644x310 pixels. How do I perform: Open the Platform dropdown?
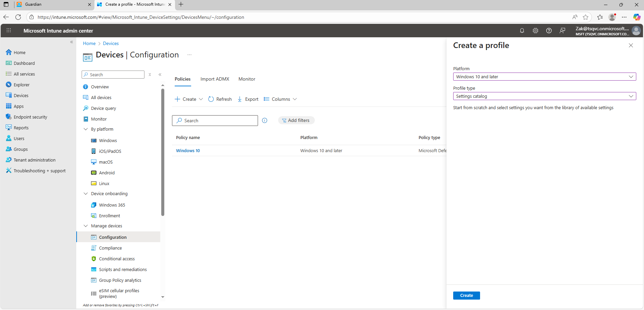544,77
